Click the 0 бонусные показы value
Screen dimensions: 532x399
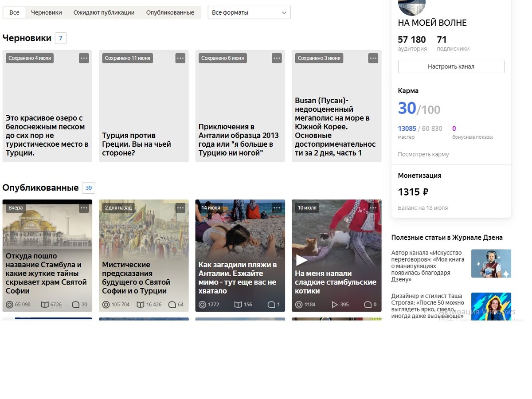454,129
